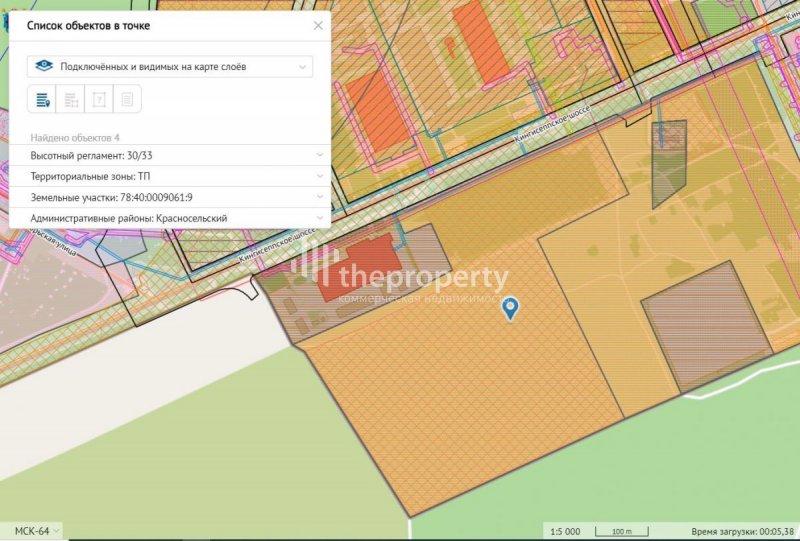
Task: Click the 100 m scale bar
Action: 622,530
